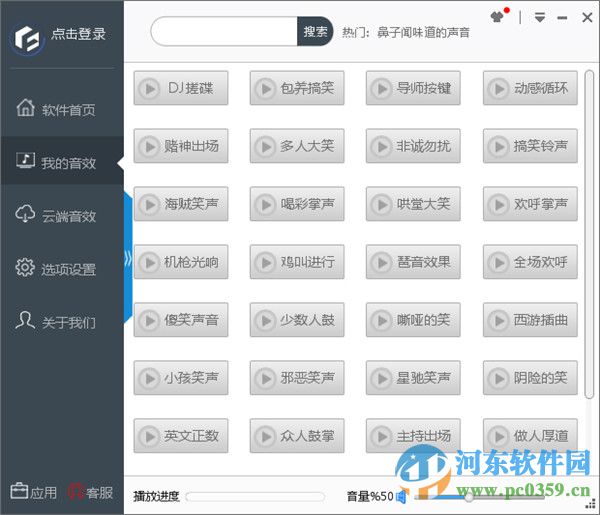The width and height of the screenshot is (600, 515).
Task: Play the 星驰笑声 sound effect
Action: click(x=413, y=378)
